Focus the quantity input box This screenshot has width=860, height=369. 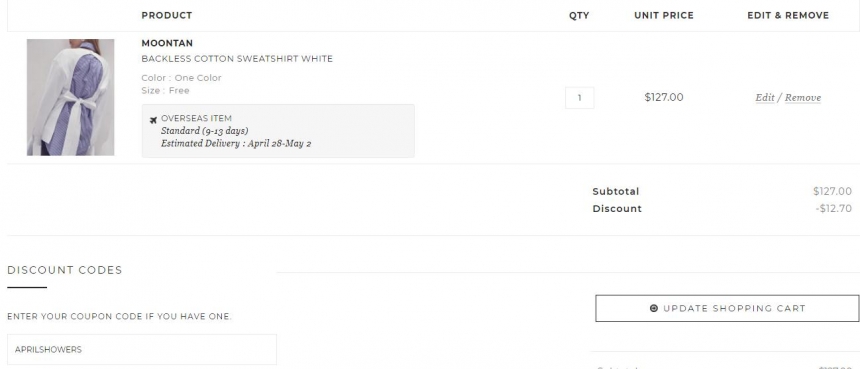tap(580, 98)
